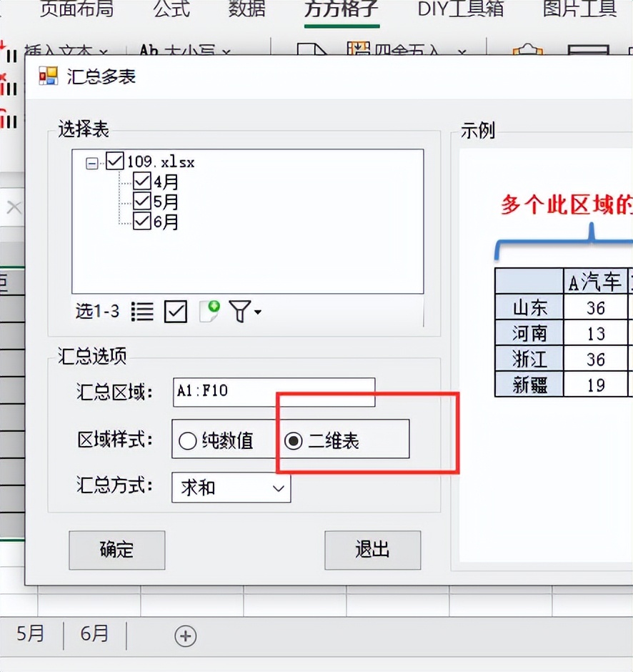
Task: Uncheck the 5月 sheet checkbox
Action: click(x=142, y=202)
